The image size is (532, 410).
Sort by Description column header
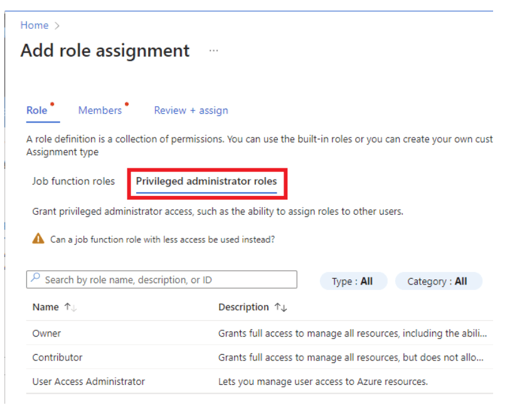pos(243,307)
